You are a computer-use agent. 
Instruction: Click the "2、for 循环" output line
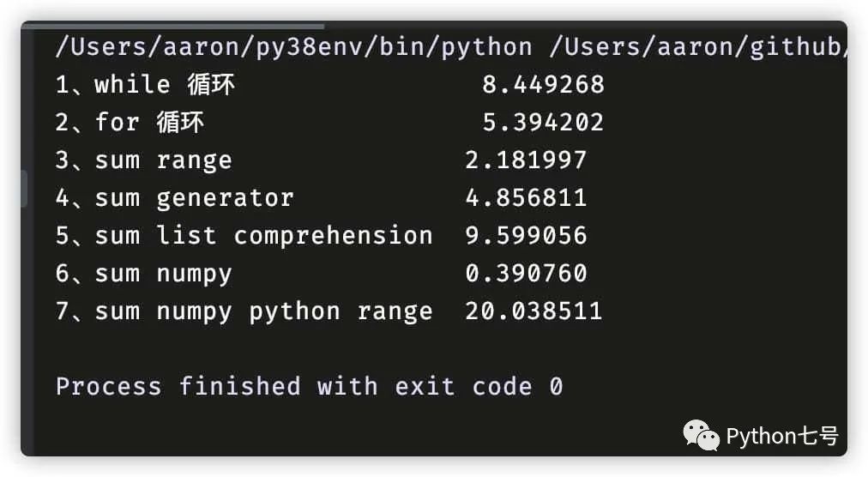pyautogui.click(x=130, y=122)
